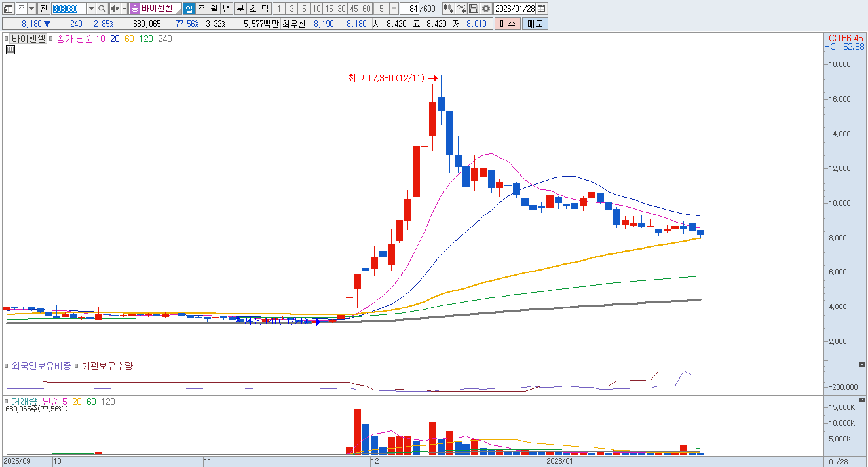Open the stock code history dropdown
Screen dimensions: 868x467
pyautogui.click(x=91, y=9)
